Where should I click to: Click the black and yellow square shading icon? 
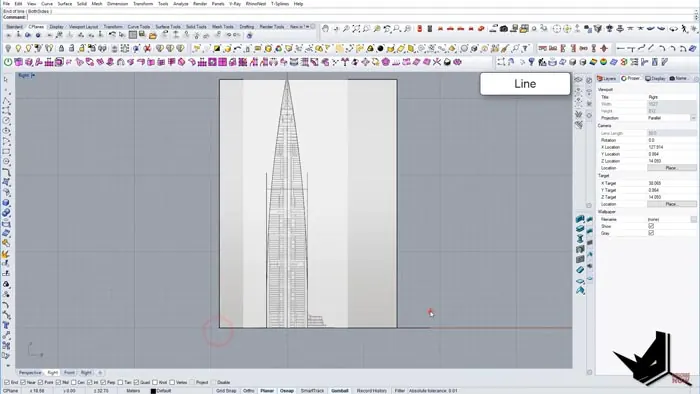(217, 48)
